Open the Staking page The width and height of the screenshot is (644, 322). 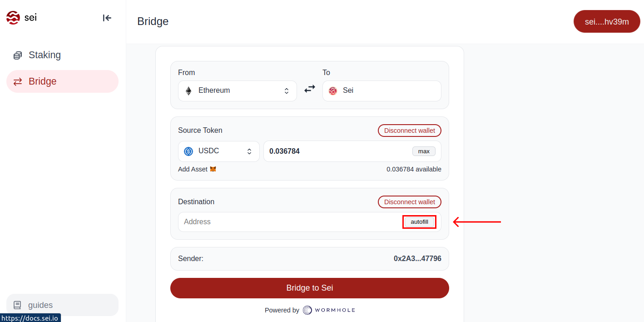45,55
